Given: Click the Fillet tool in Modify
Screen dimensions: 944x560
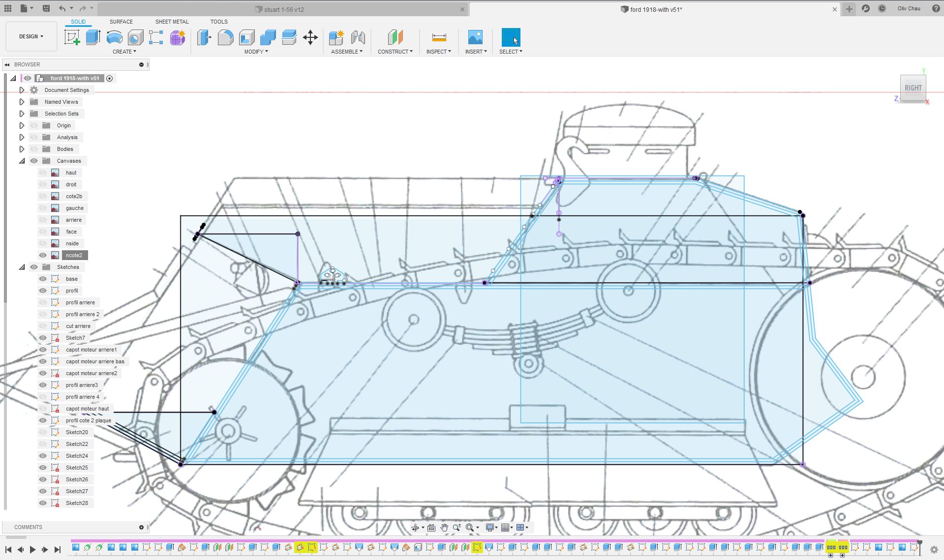Looking at the screenshot, I should [225, 37].
